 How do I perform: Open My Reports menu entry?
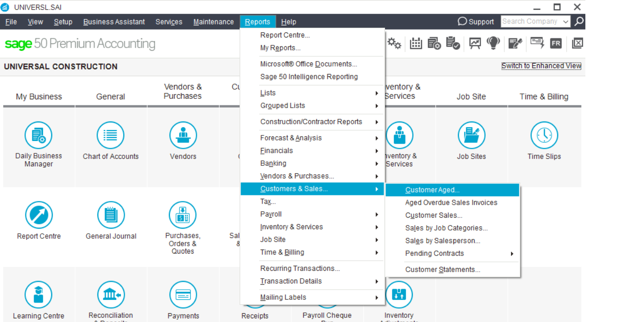pyautogui.click(x=313, y=48)
